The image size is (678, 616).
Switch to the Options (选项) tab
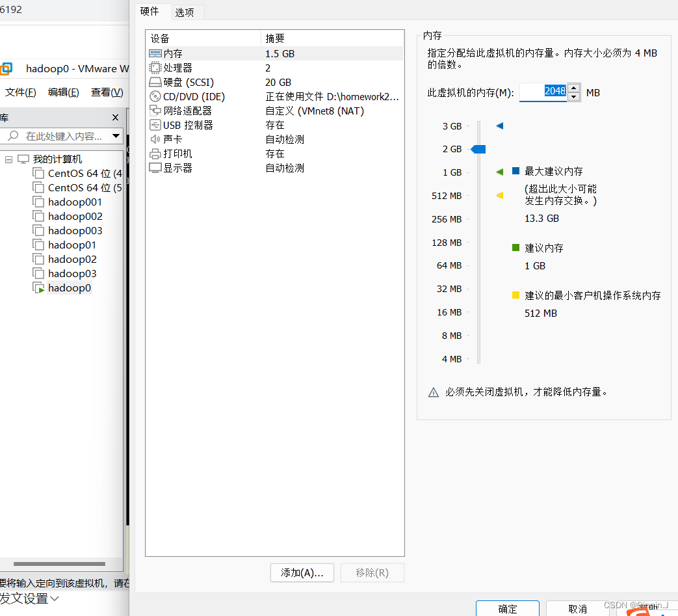coord(185,12)
